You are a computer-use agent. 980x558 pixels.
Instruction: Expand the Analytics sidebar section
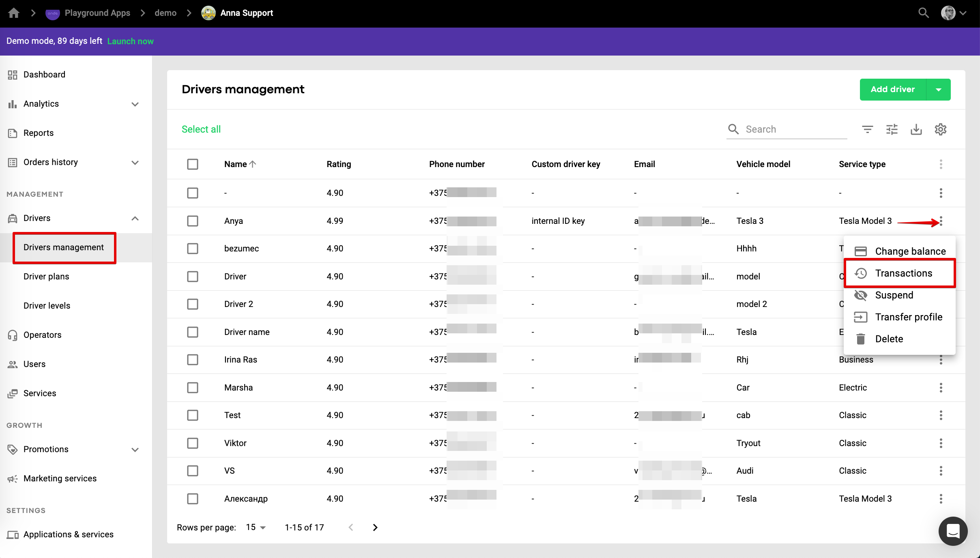[135, 104]
